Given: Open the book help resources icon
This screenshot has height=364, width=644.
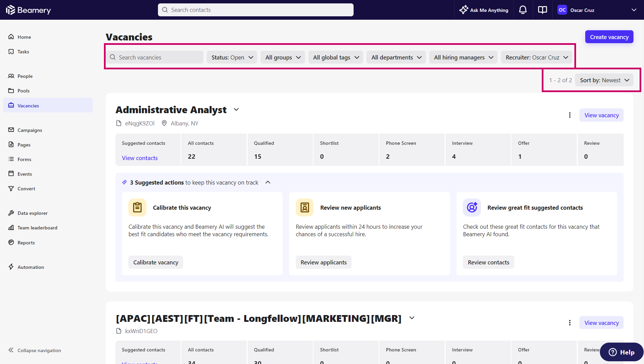Looking at the screenshot, I should [542, 10].
